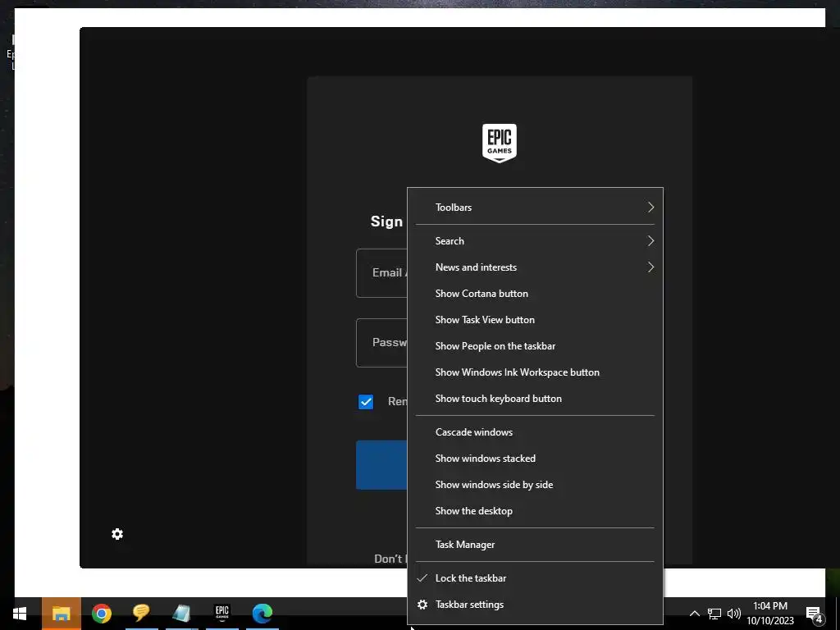The image size is (840, 630).
Task: Choose Cascade windows
Action: (535, 432)
